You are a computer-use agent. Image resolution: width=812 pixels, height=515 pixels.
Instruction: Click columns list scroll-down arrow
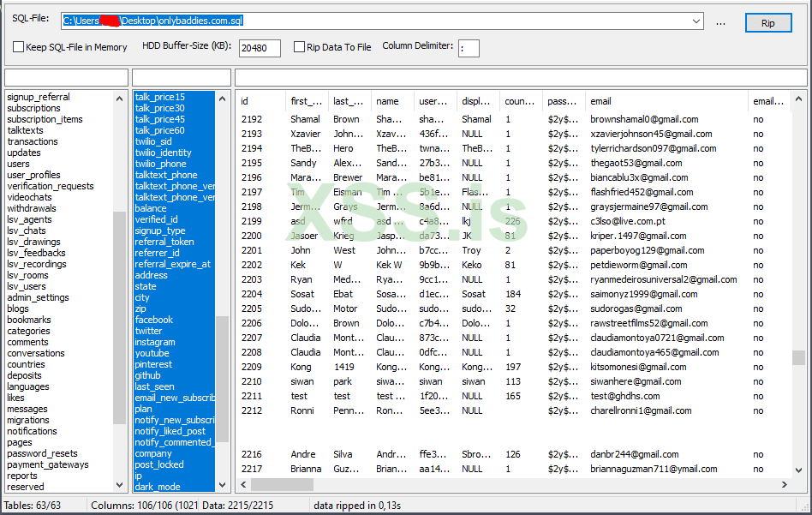point(222,486)
